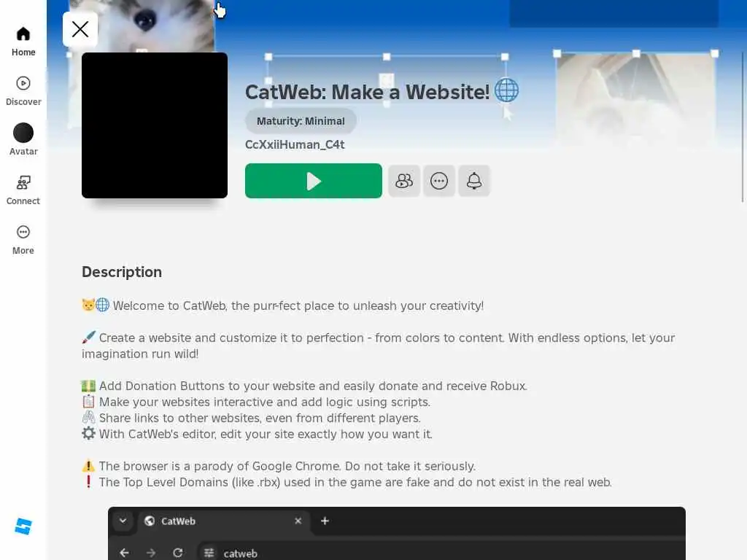Open the Connect section

[23, 190]
